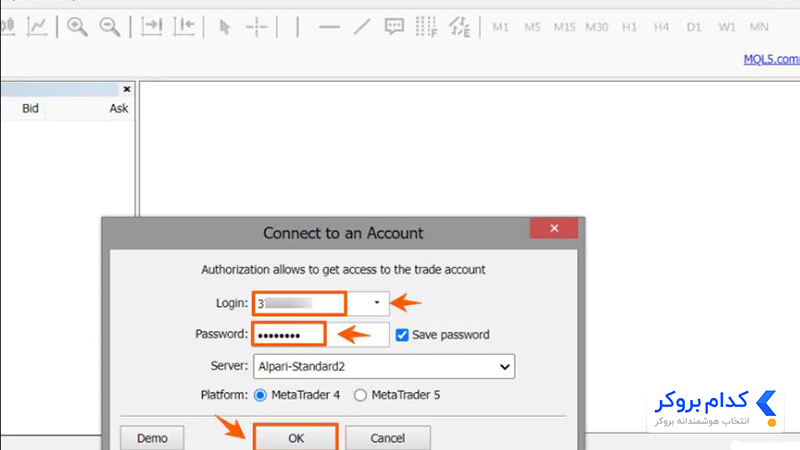Image resolution: width=800 pixels, height=450 pixels.
Task: Toggle chart shift icon
Action: tap(184, 27)
